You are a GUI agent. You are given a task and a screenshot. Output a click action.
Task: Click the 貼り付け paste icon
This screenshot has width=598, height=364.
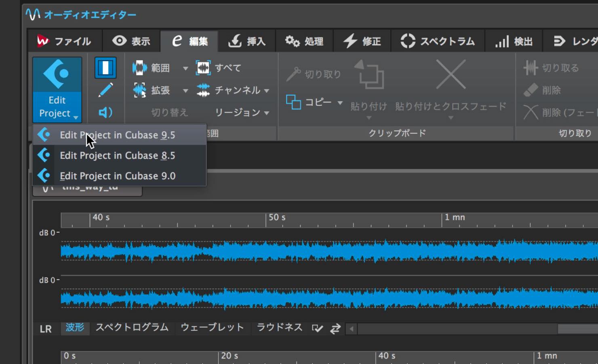click(x=369, y=74)
